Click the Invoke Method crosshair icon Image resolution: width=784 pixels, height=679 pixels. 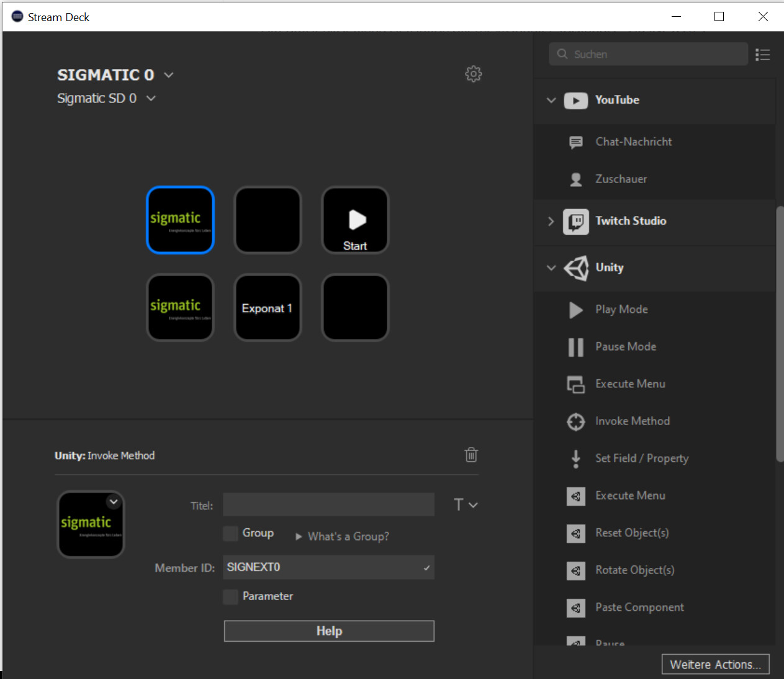[x=576, y=421]
